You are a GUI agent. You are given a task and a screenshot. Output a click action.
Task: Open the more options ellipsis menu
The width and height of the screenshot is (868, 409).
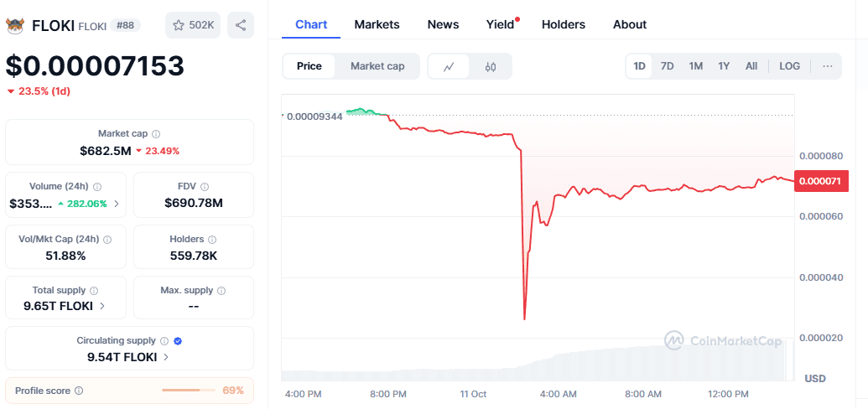click(828, 66)
